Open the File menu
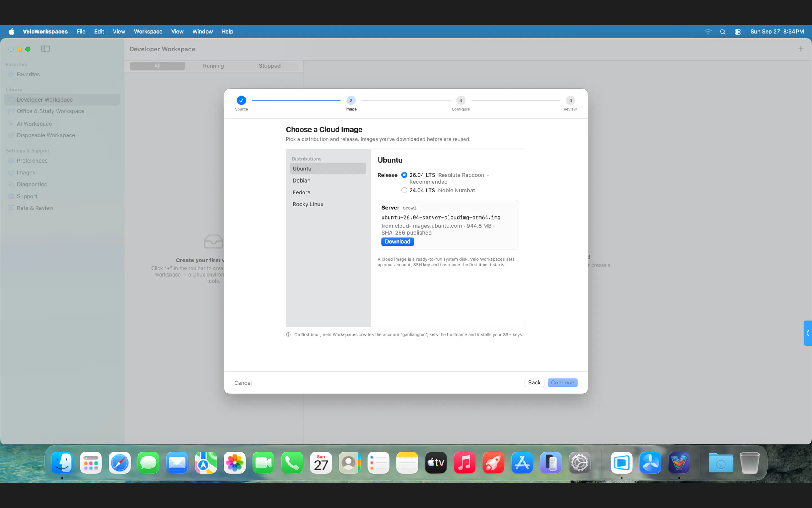812x508 pixels. tap(81, 32)
